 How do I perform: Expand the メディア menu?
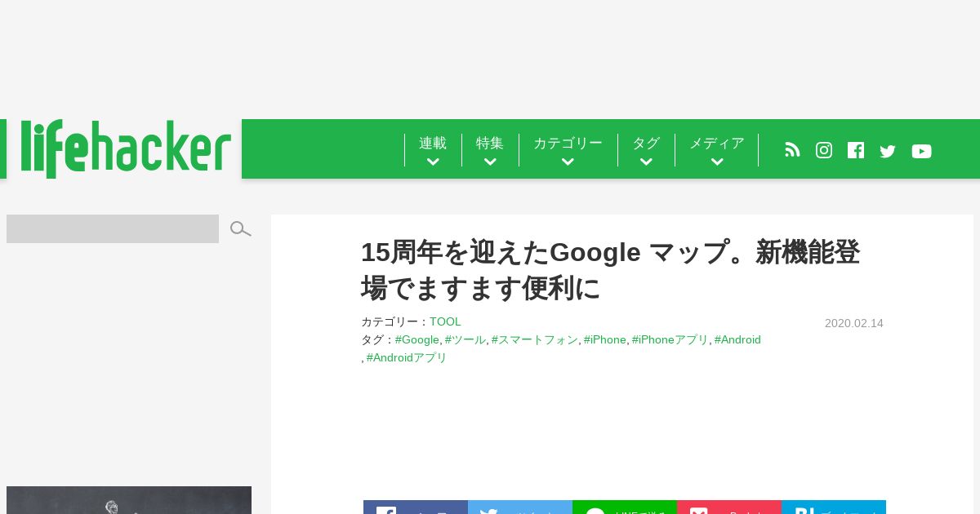[717, 151]
